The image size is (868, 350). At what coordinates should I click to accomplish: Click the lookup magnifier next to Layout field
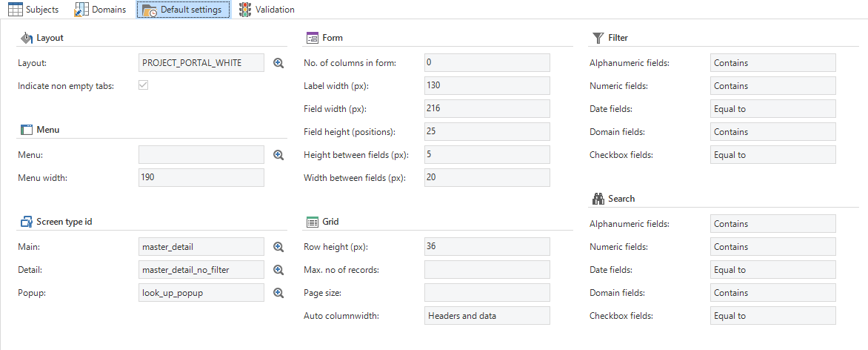tap(278, 63)
